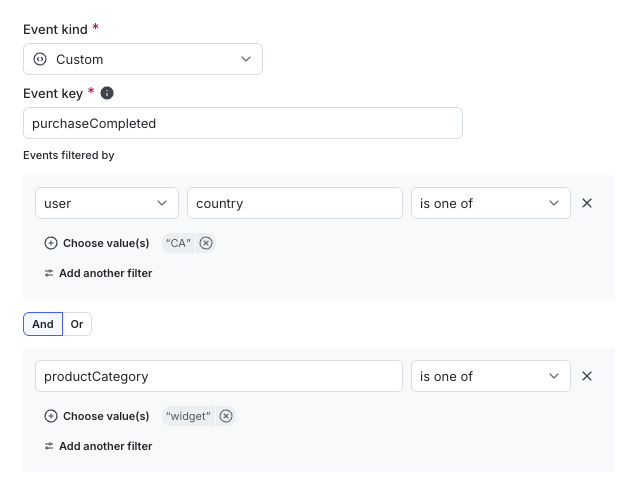Open the user context kind dropdown
627x488 pixels.
[x=107, y=203]
